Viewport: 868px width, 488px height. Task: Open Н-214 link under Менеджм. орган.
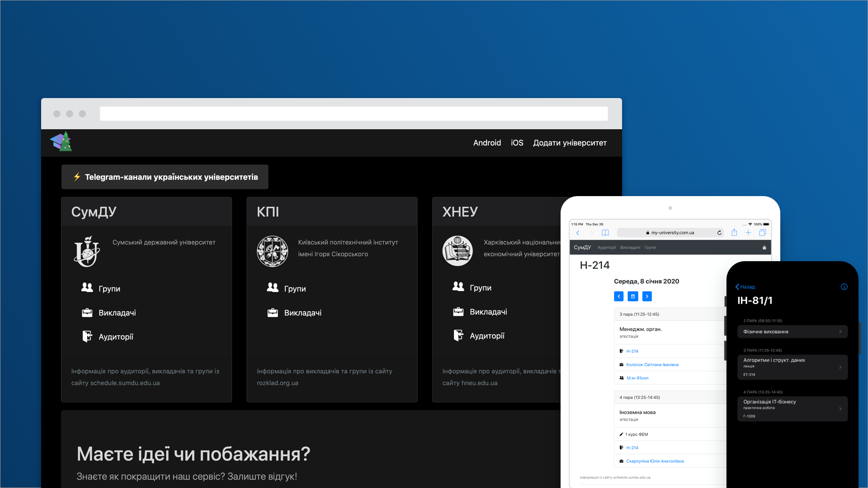pos(632,351)
